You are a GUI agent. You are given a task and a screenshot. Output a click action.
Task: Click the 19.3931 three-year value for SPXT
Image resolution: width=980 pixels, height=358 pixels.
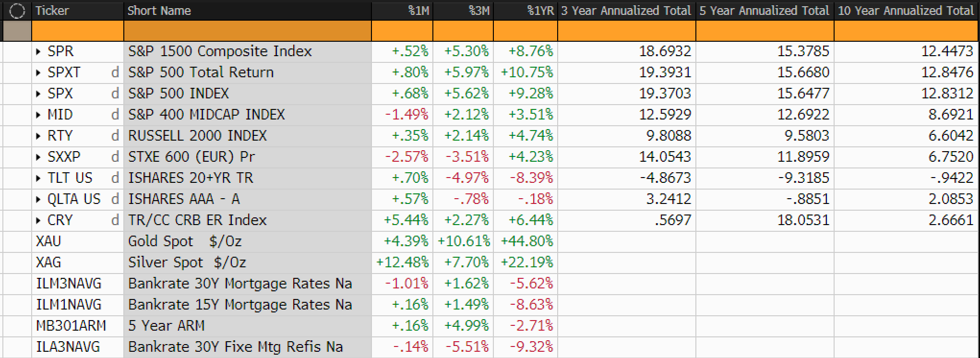pyautogui.click(x=665, y=72)
